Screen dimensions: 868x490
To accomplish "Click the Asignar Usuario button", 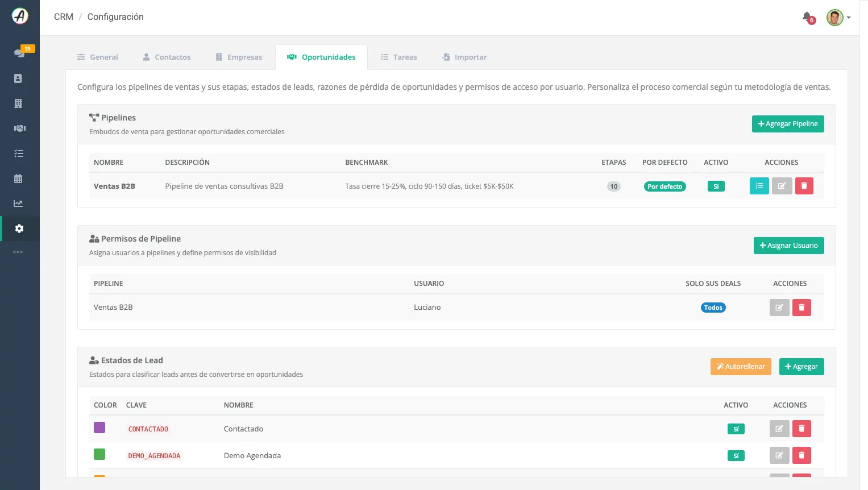I will (x=789, y=246).
